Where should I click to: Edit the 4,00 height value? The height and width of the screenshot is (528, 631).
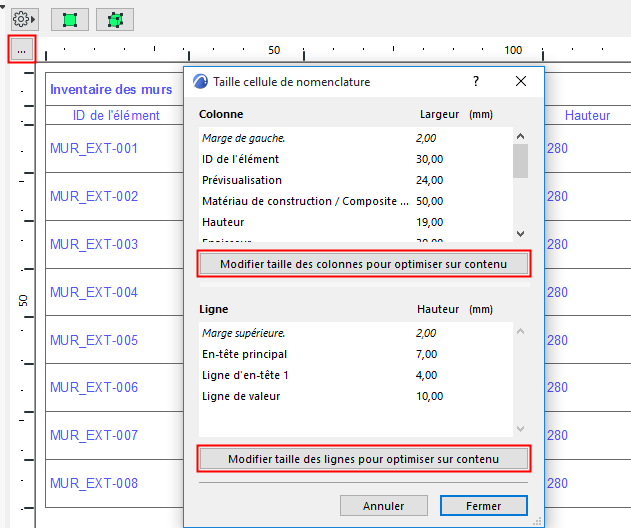click(x=427, y=375)
